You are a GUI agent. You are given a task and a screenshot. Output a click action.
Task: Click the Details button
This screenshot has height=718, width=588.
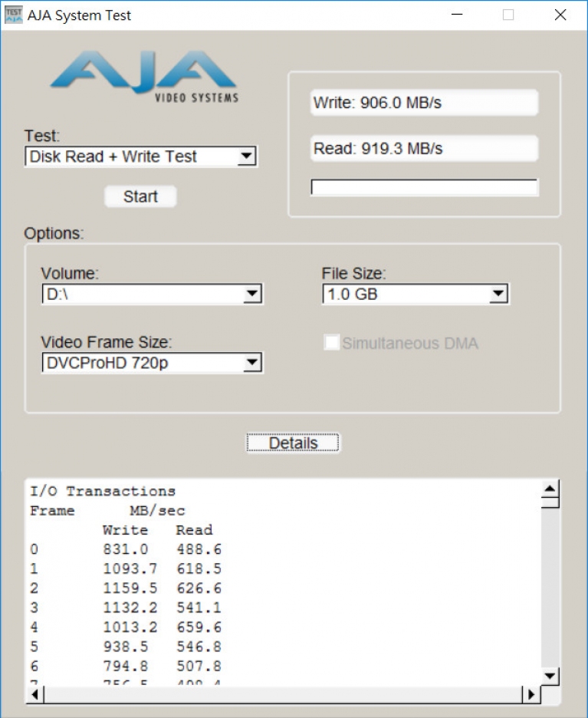[293, 443]
